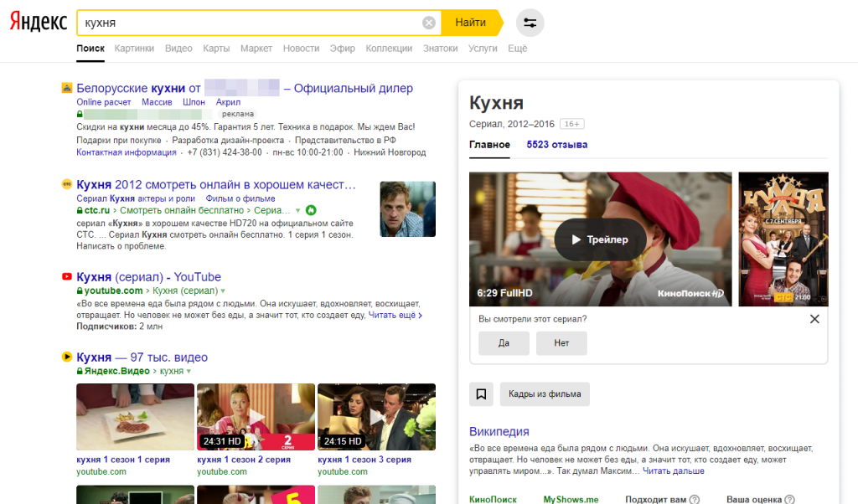The height and width of the screenshot is (504, 858).
Task: Open the Эфир tab
Action: [342, 48]
